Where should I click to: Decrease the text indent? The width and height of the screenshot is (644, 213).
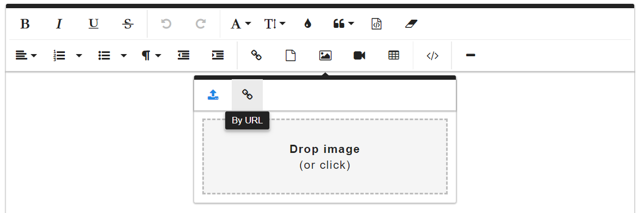tap(184, 56)
